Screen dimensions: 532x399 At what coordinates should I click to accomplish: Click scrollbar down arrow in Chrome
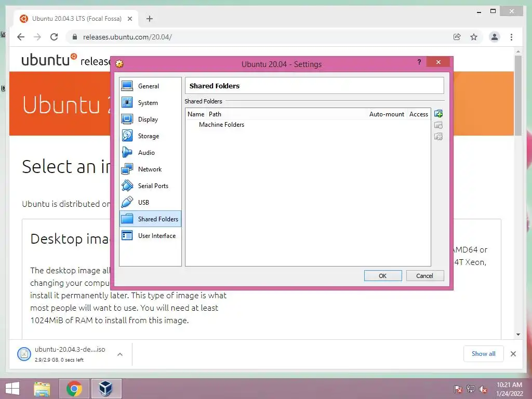pyautogui.click(x=518, y=335)
